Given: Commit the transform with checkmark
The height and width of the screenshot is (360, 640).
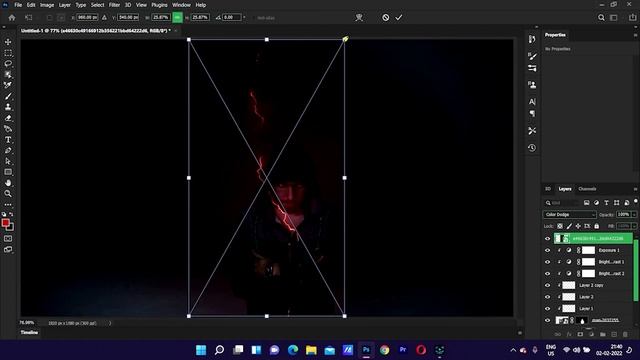Looking at the screenshot, I should [x=399, y=18].
